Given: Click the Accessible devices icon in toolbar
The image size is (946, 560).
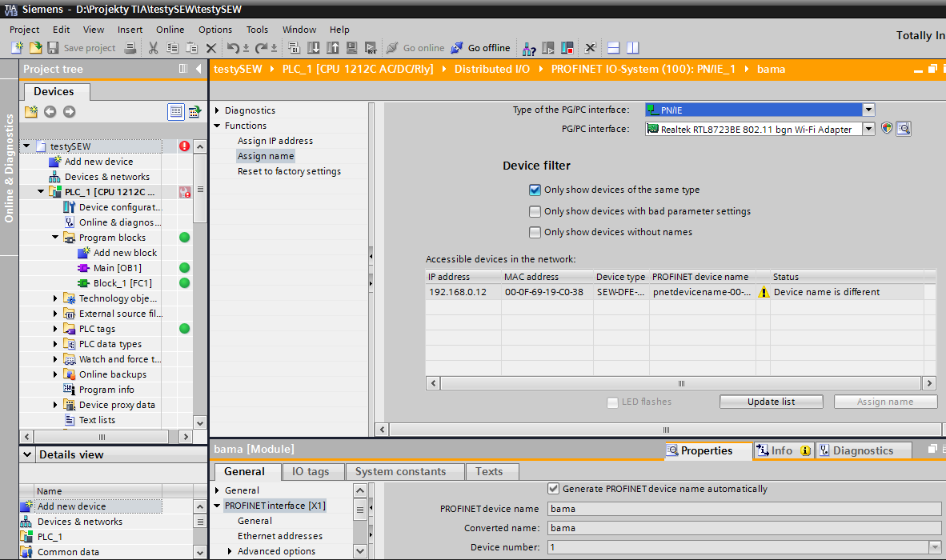Looking at the screenshot, I should [529, 48].
